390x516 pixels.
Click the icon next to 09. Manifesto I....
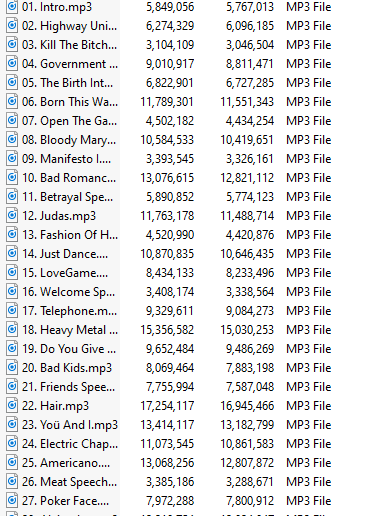(x=12, y=158)
